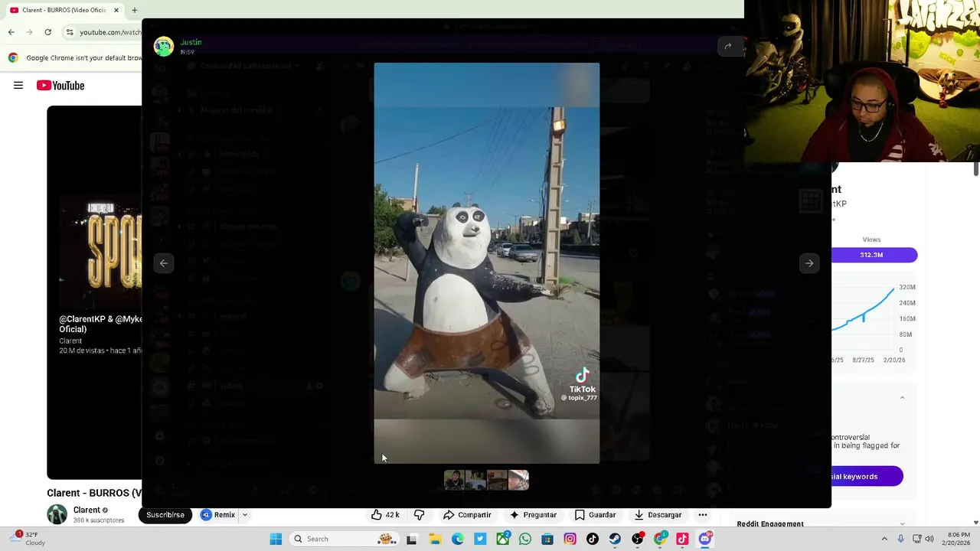This screenshot has height=551, width=980.
Task: Open Steam from the taskbar
Action: click(615, 539)
